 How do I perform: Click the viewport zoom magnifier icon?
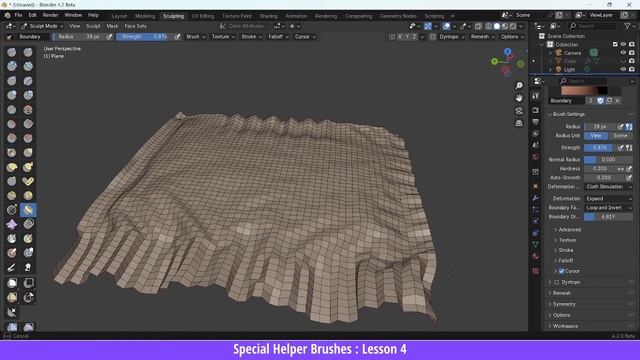click(x=519, y=86)
